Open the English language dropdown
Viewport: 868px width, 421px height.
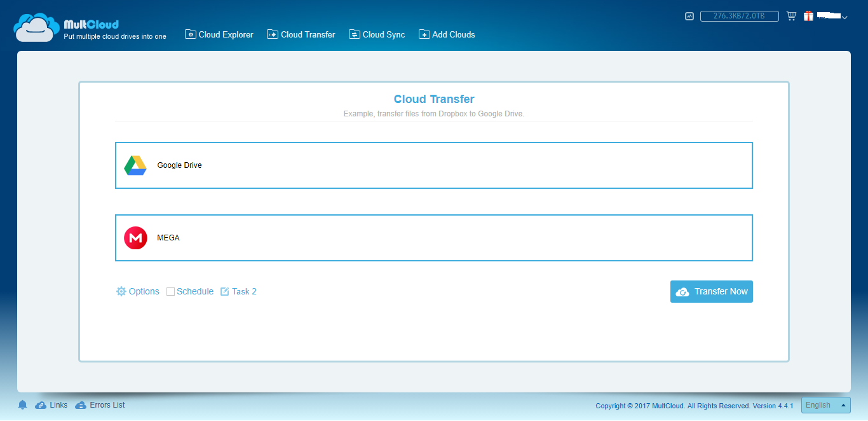point(826,405)
